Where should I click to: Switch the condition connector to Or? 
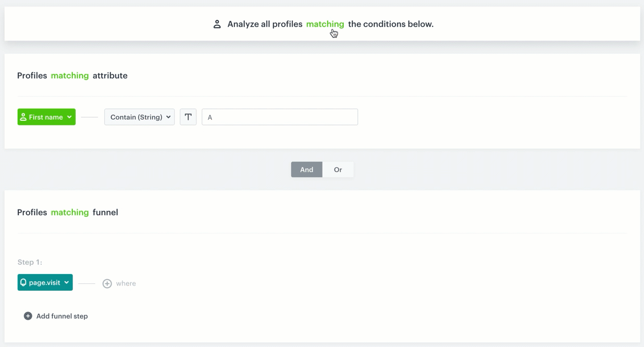(x=338, y=169)
